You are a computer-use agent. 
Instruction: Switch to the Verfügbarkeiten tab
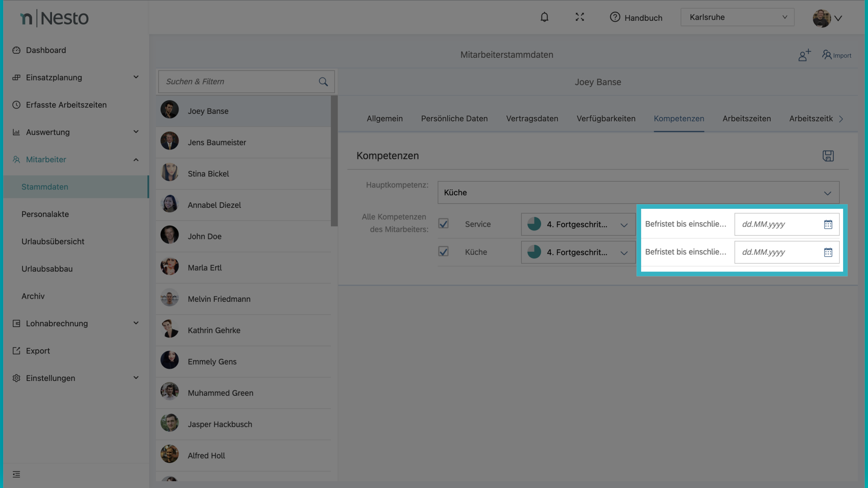click(606, 118)
